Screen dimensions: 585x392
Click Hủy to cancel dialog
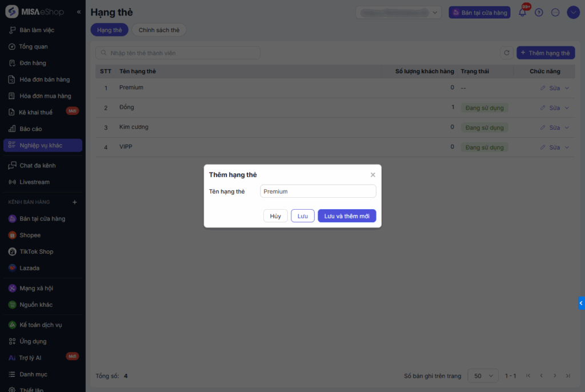275,216
